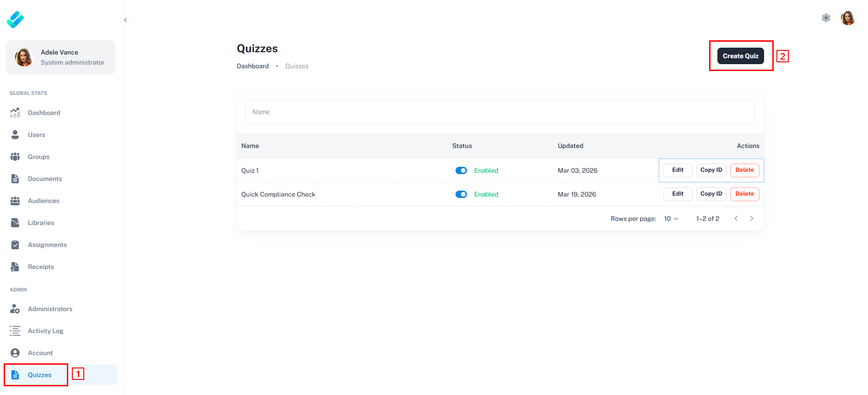Click the Name search field
Screen dimensions: 868x395
[x=500, y=112]
